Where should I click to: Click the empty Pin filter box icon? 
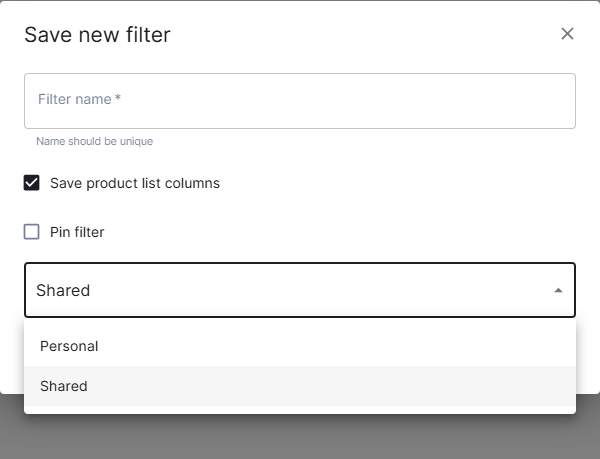pyautogui.click(x=32, y=232)
